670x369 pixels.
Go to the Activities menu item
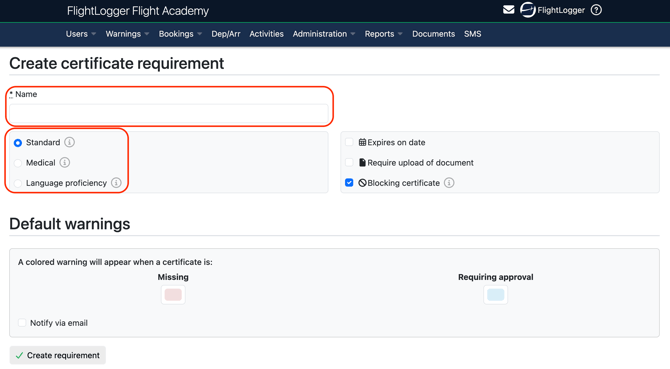266,34
